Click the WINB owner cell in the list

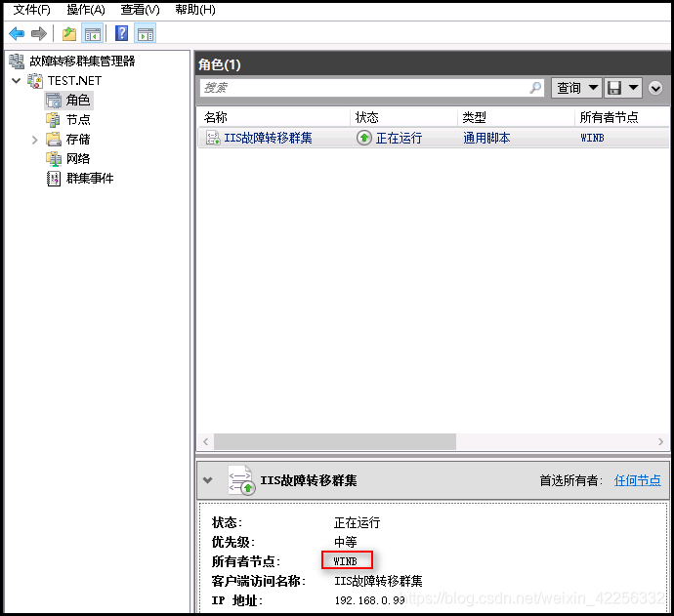click(x=592, y=138)
